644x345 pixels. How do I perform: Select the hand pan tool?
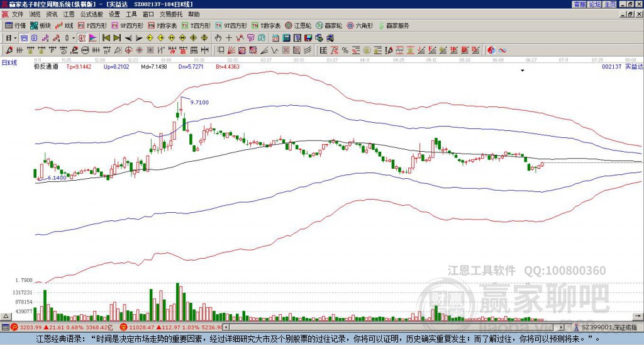point(218,38)
